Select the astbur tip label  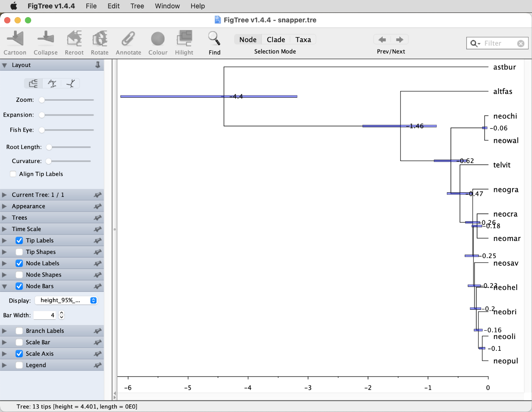[x=505, y=67]
